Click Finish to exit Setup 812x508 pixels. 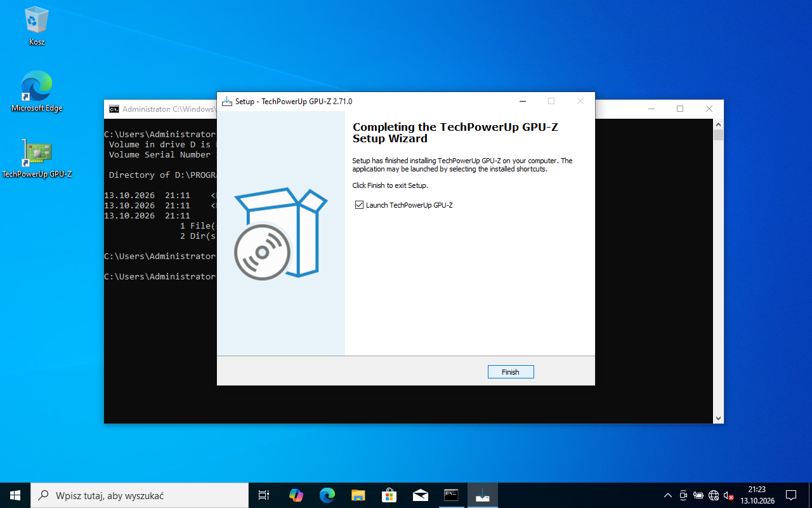tap(511, 372)
